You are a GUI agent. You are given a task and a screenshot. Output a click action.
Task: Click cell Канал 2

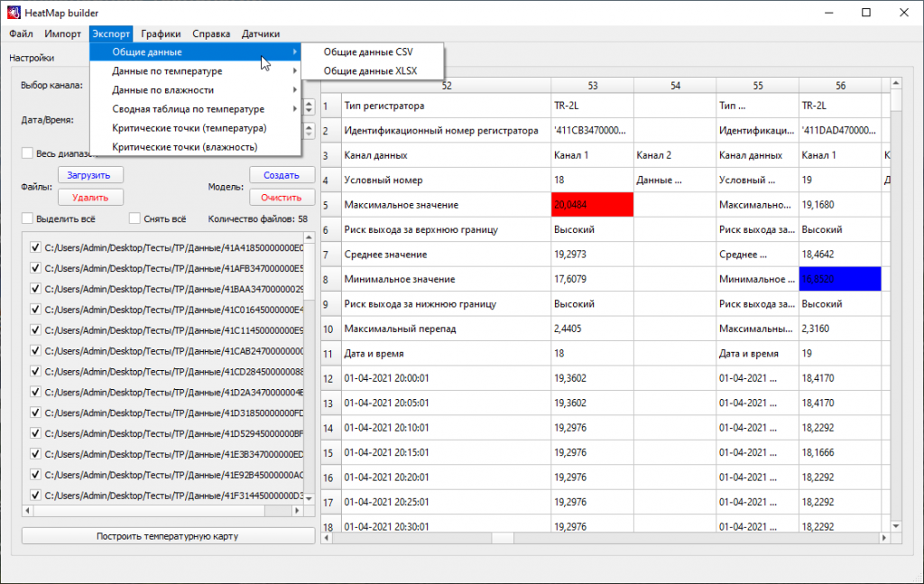tap(675, 155)
